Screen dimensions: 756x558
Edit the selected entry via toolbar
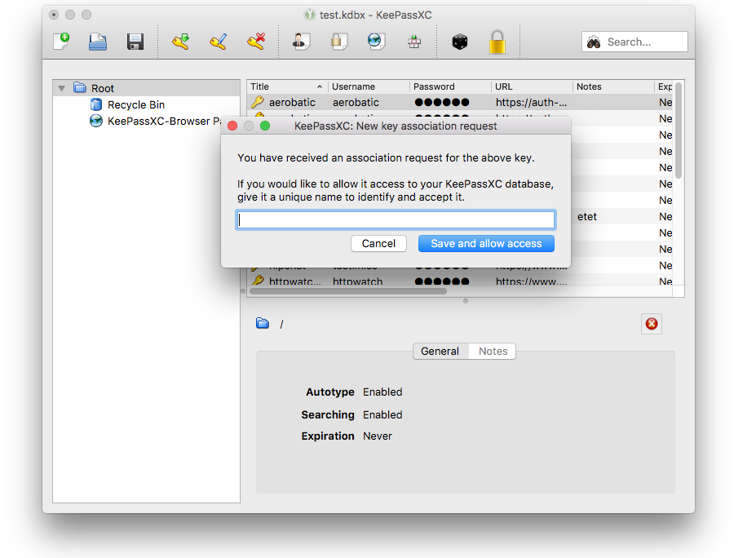pos(218,42)
